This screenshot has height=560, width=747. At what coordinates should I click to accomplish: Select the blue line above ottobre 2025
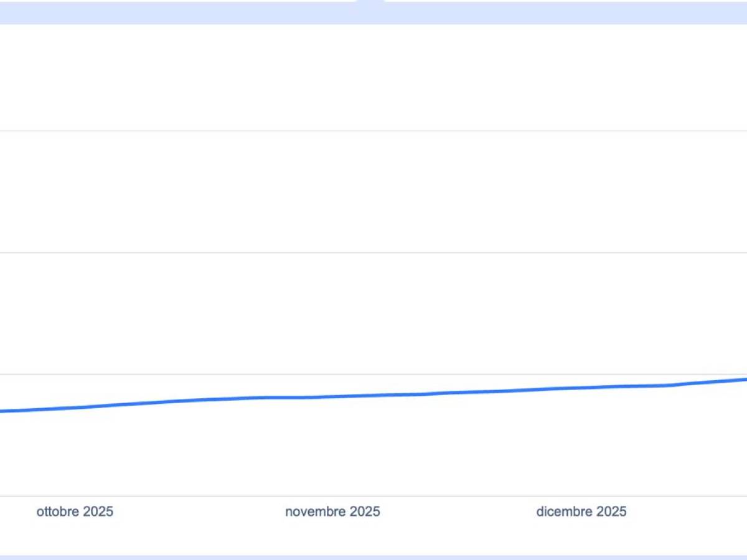(75, 408)
